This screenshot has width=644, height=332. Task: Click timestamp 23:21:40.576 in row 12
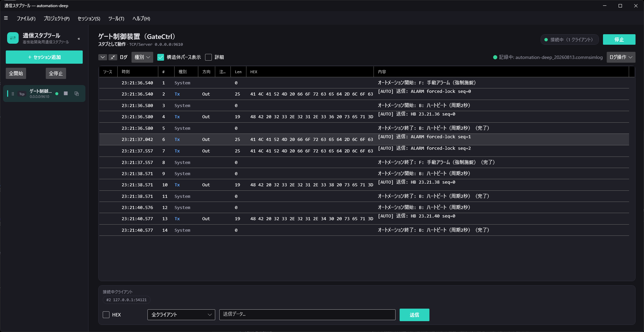137,208
